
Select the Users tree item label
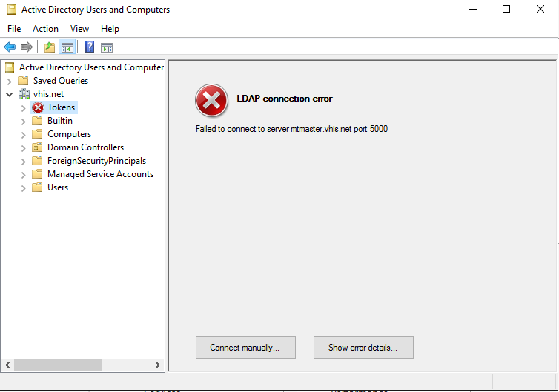tap(58, 187)
